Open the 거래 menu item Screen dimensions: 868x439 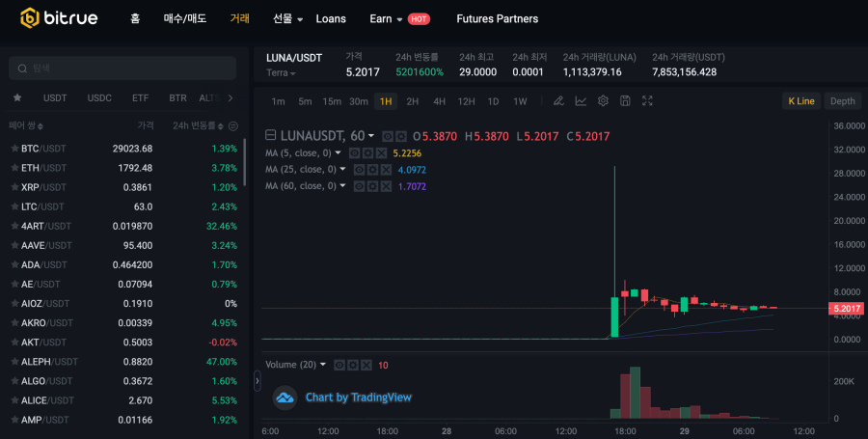(240, 19)
